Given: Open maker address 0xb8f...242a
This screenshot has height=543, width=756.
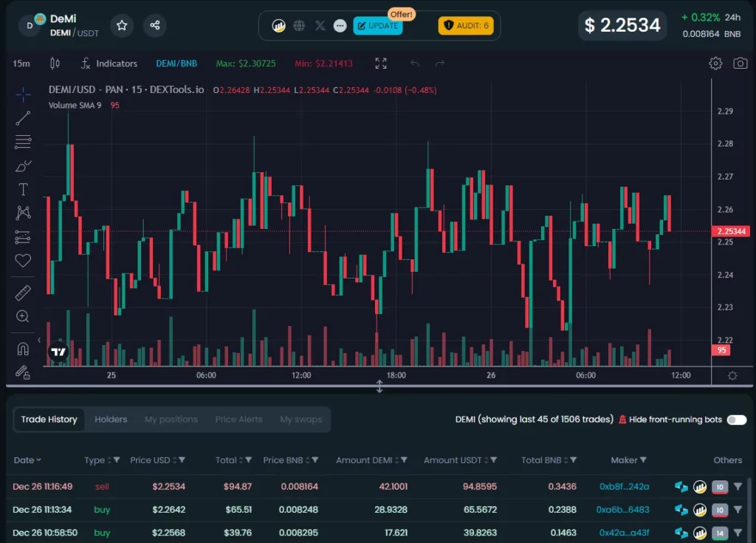Looking at the screenshot, I should 625,487.
